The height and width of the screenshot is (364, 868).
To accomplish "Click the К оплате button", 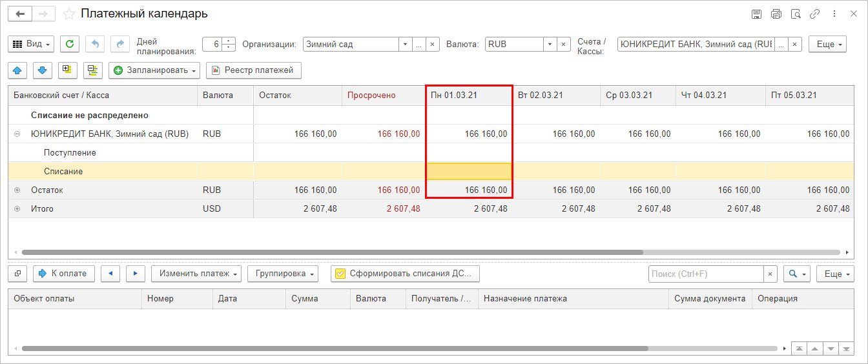I will [64, 274].
